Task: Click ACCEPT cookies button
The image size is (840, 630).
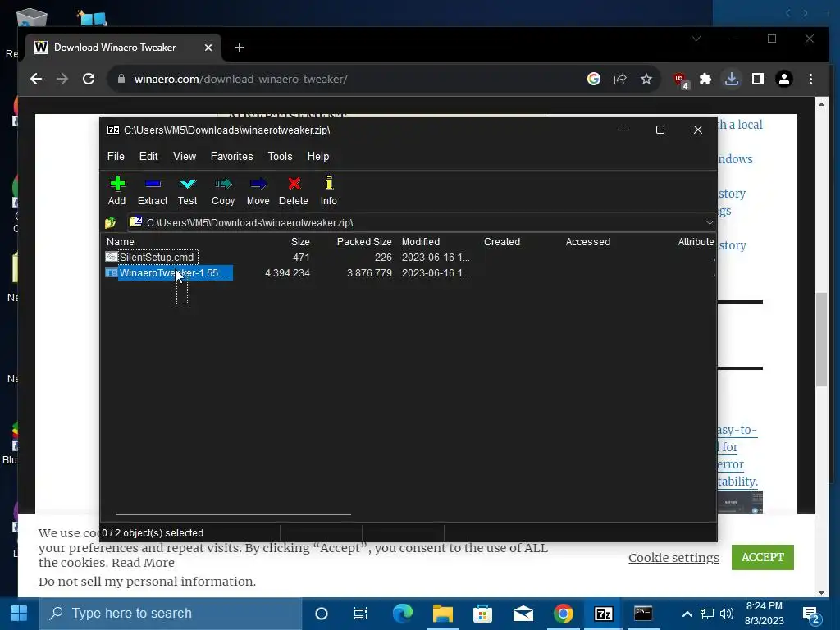Action: (x=762, y=557)
